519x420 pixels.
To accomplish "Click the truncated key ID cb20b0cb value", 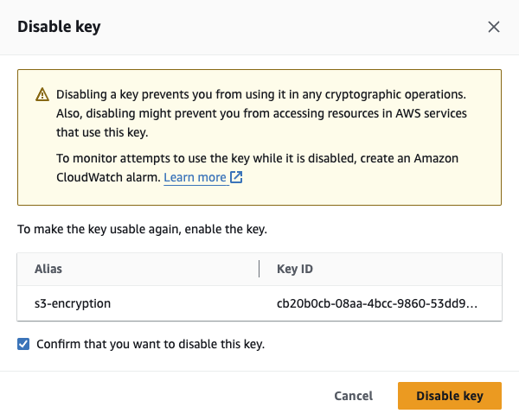I will (x=377, y=303).
